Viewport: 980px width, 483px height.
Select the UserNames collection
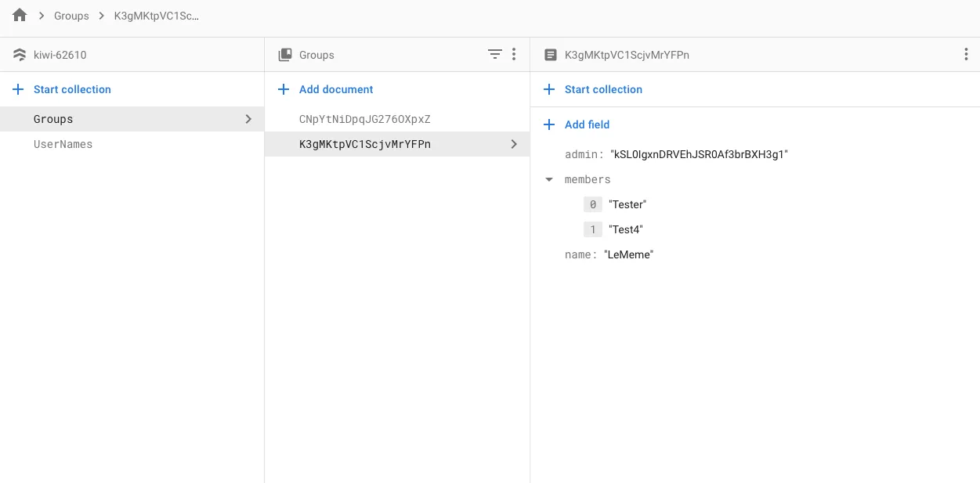pos(63,144)
